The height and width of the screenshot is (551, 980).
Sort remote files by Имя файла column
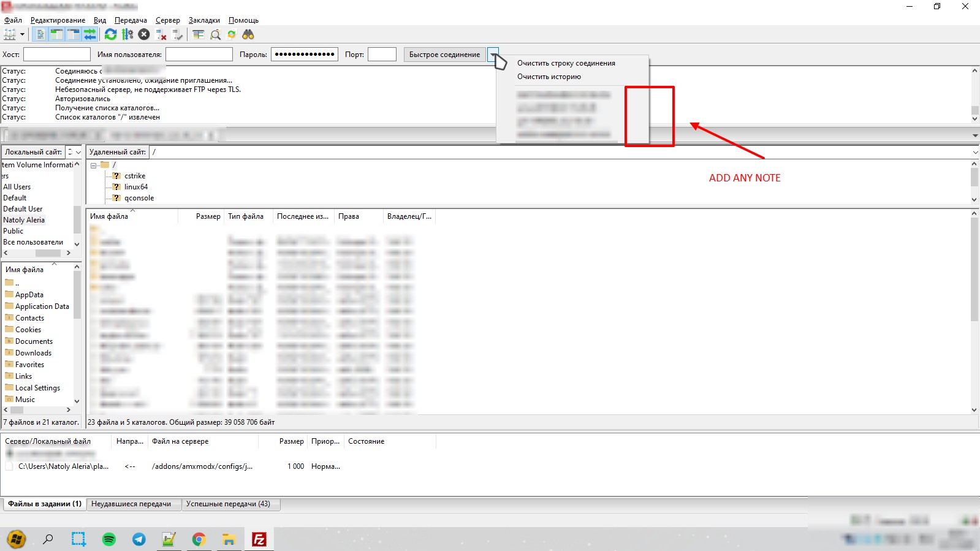click(x=132, y=216)
